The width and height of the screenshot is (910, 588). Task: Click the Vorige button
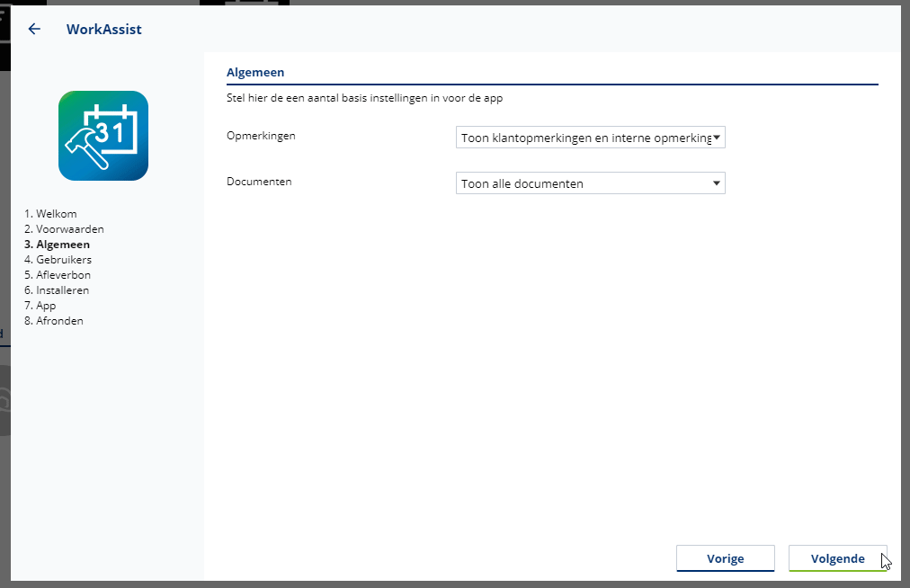pyautogui.click(x=726, y=558)
